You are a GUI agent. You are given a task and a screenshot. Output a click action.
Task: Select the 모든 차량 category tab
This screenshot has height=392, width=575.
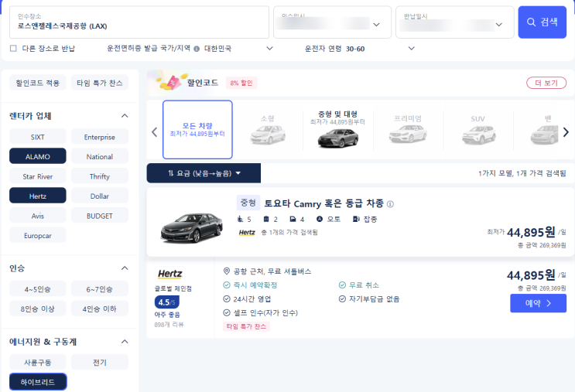pos(197,130)
